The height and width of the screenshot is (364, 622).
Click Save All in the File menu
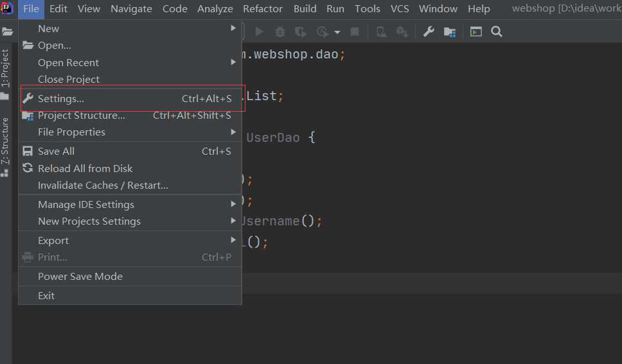click(130, 151)
